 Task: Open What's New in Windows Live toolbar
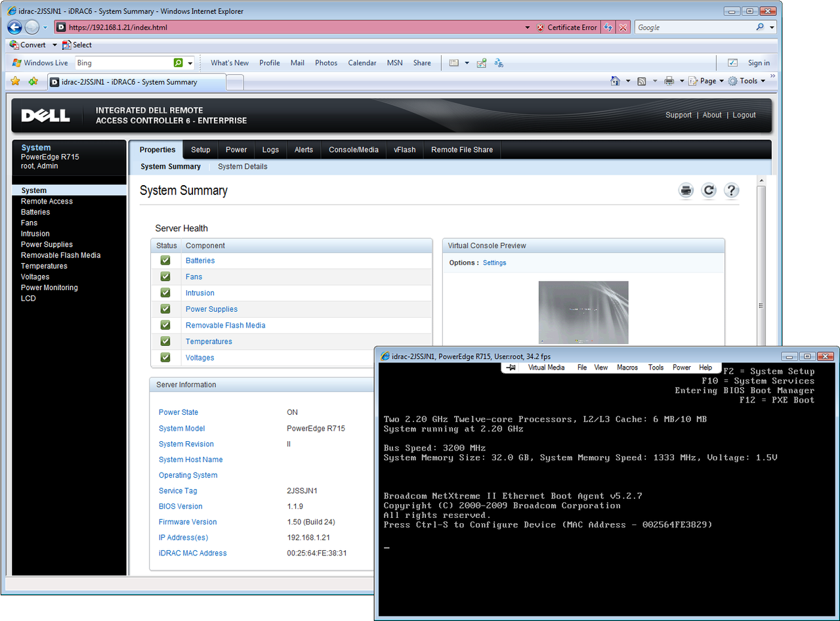click(230, 63)
